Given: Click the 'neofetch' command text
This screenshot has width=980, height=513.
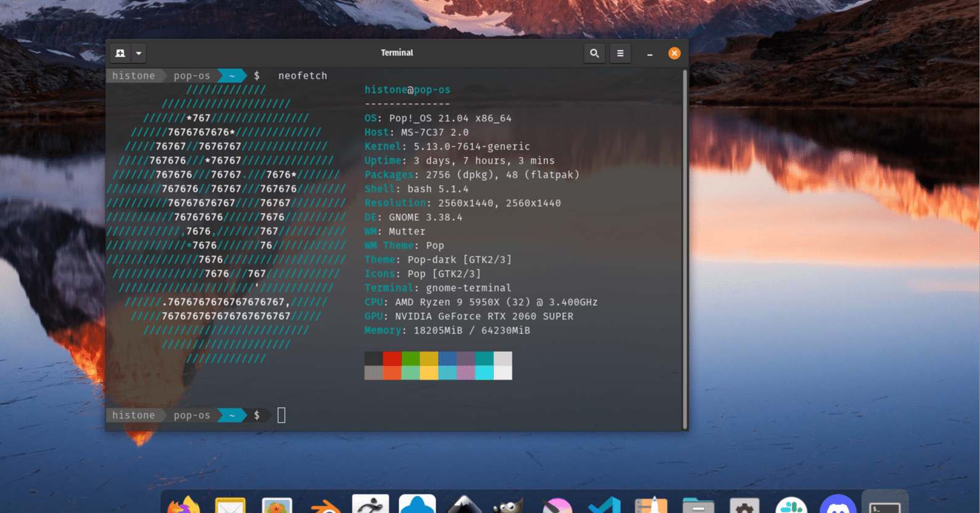Looking at the screenshot, I should coord(303,76).
